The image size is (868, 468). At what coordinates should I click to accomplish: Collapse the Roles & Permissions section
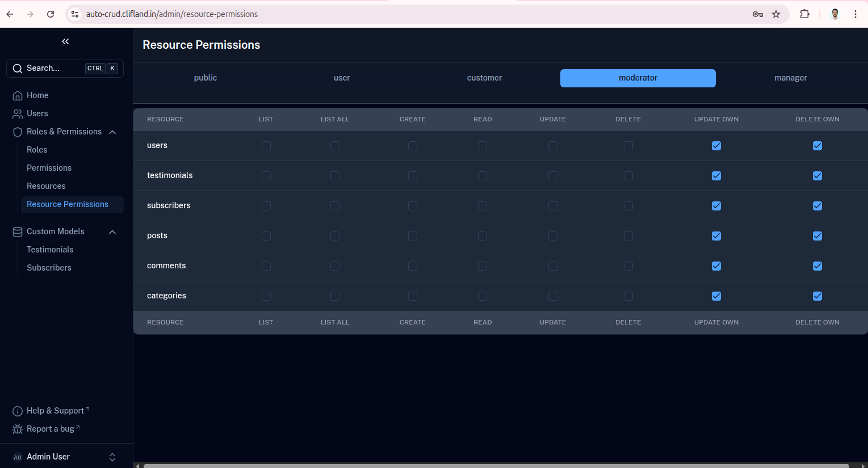(112, 132)
